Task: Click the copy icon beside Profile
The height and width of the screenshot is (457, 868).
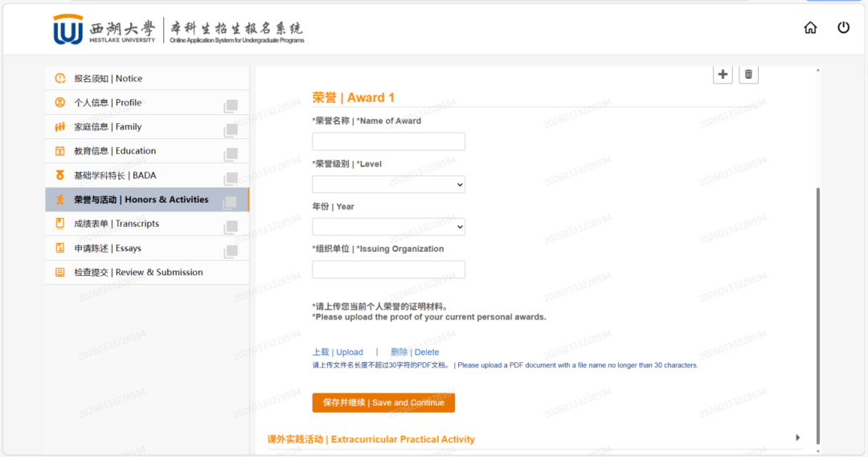Action: pos(231,105)
